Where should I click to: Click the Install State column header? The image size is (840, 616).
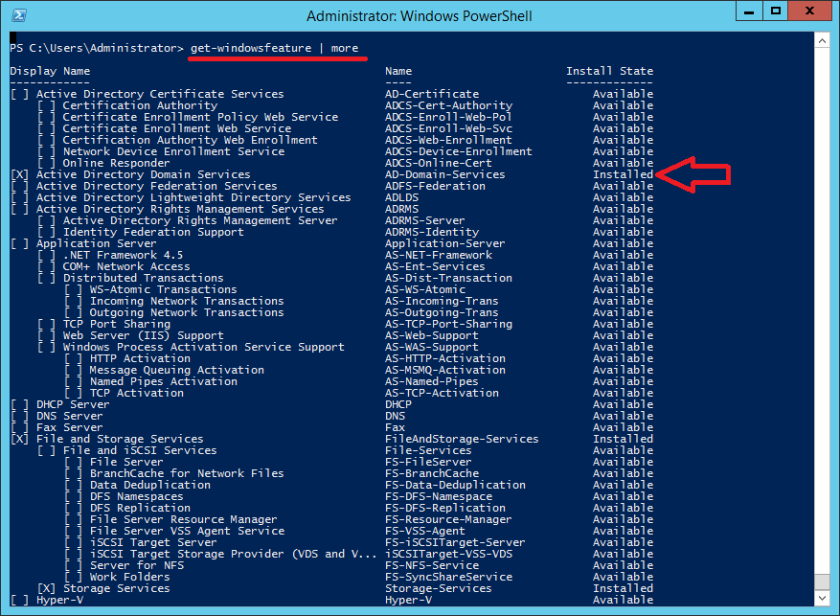pos(609,70)
